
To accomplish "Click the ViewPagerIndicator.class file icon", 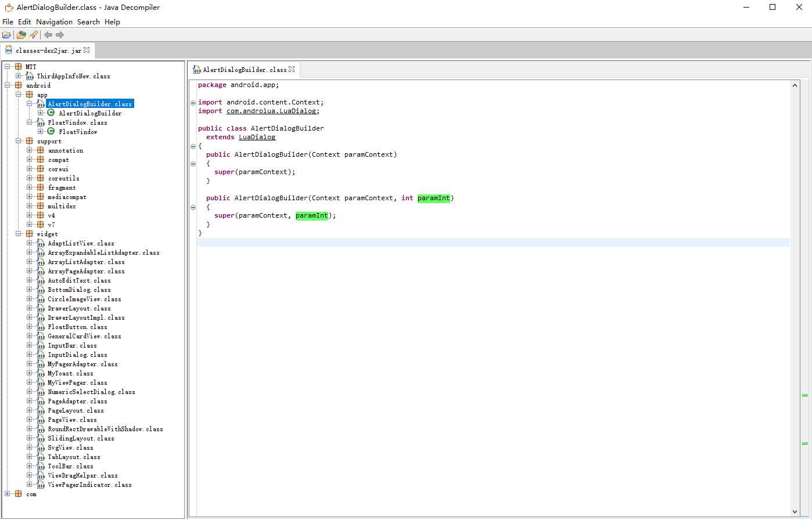I will pos(41,485).
